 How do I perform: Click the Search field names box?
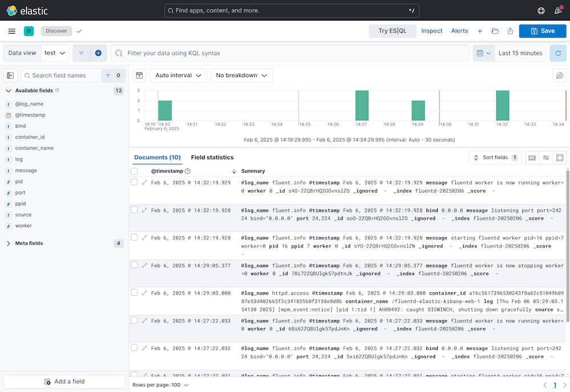click(61, 76)
